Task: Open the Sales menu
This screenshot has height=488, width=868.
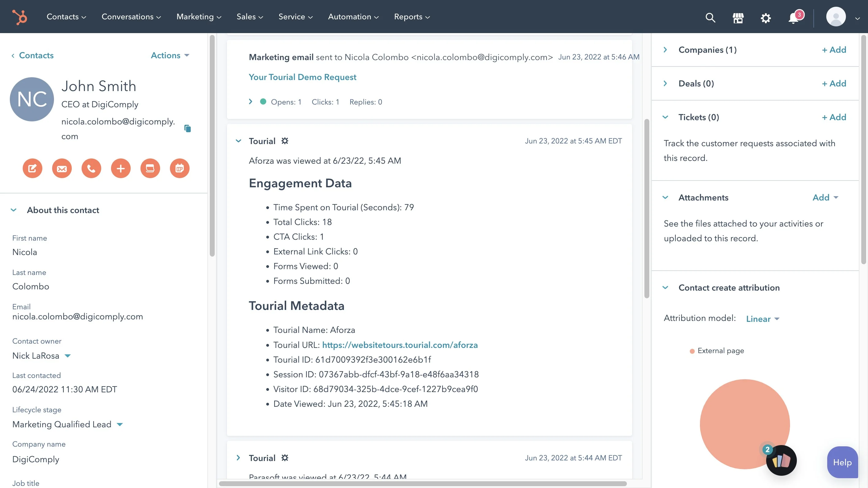Action: [x=250, y=17]
